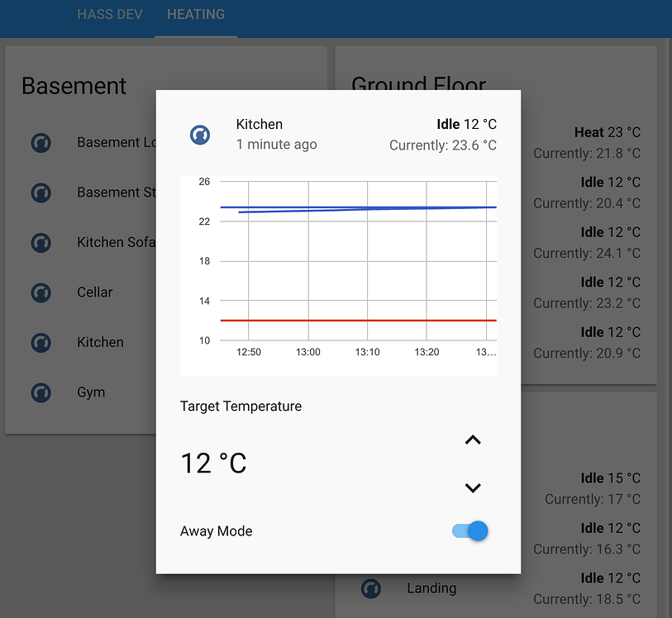Viewport: 672px width, 618px height.
Task: Click the 12 °C Target Temperature value
Action: coord(213,463)
